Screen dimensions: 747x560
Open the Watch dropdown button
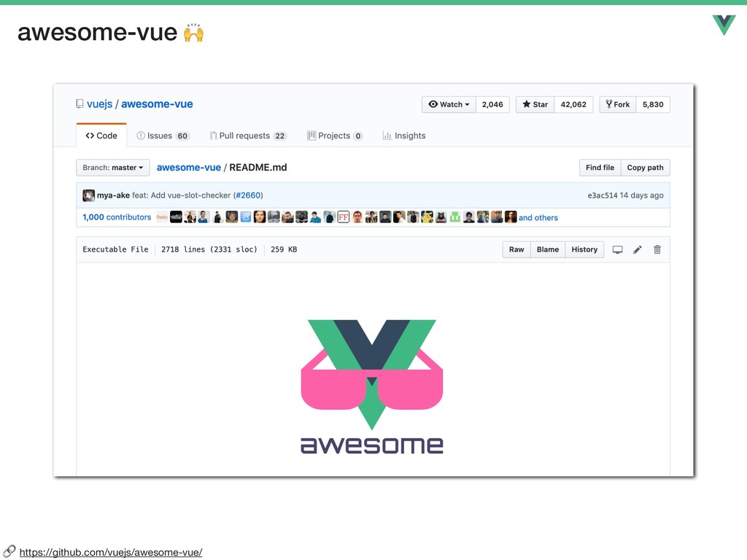449,104
